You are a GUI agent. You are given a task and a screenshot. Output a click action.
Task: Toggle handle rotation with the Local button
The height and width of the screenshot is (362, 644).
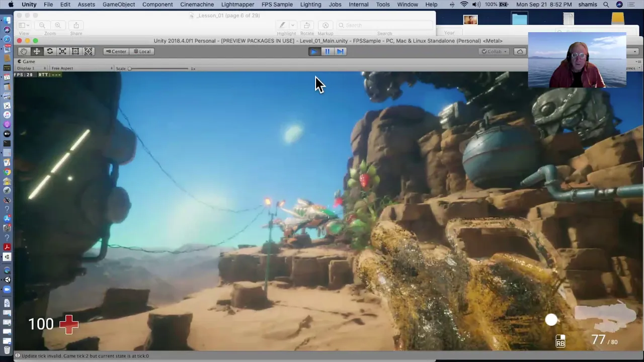141,51
